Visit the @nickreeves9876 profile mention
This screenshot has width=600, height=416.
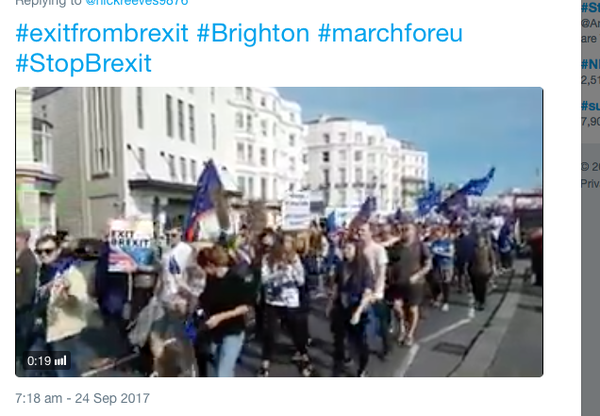137,3
